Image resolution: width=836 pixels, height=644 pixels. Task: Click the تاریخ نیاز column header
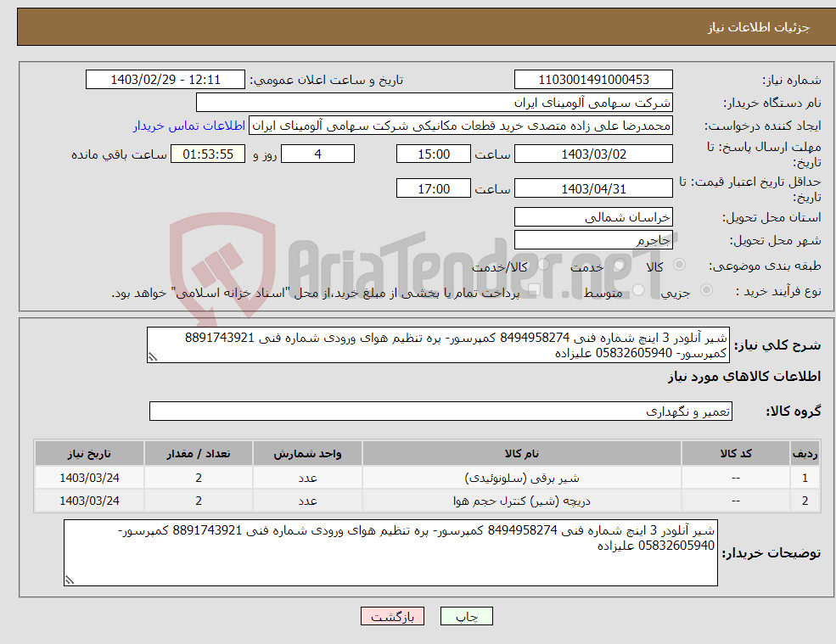click(89, 454)
